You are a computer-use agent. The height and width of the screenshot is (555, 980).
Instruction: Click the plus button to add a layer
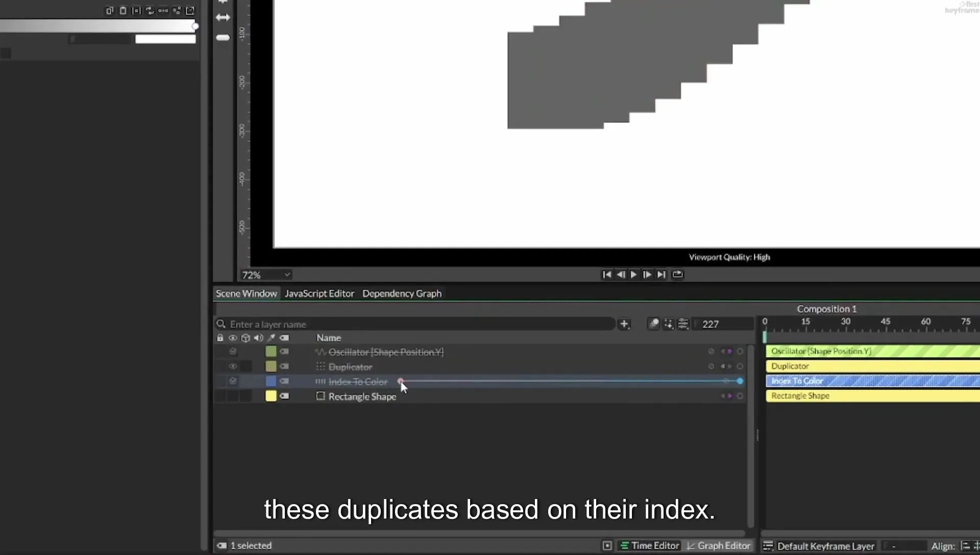pyautogui.click(x=624, y=324)
